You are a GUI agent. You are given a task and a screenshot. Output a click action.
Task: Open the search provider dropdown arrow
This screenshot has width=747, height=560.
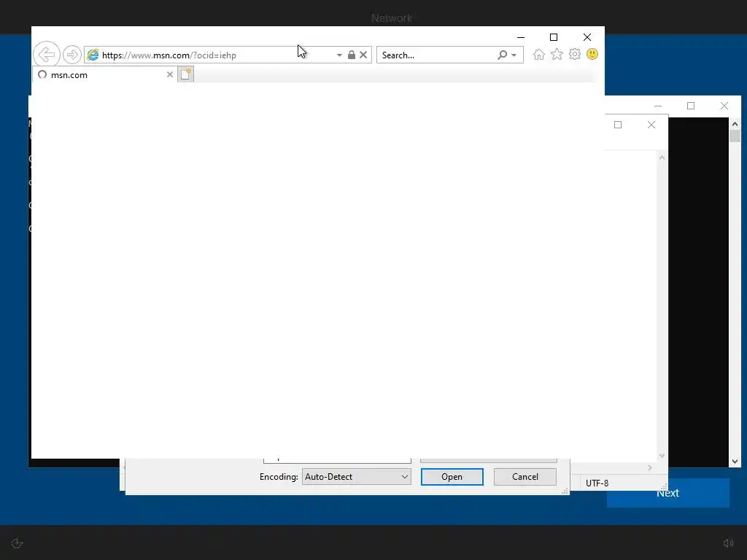coord(514,55)
